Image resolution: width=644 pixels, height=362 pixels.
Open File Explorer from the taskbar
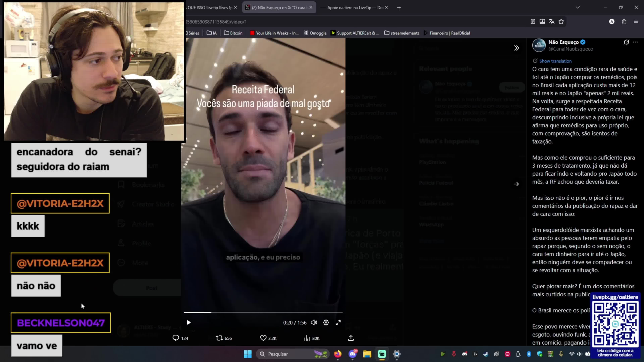(367, 354)
